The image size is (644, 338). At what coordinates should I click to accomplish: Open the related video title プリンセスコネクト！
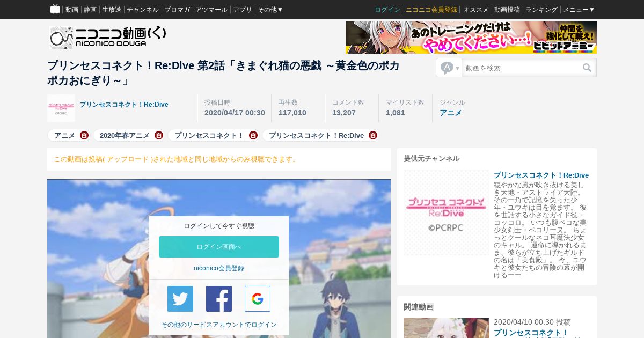point(531,333)
